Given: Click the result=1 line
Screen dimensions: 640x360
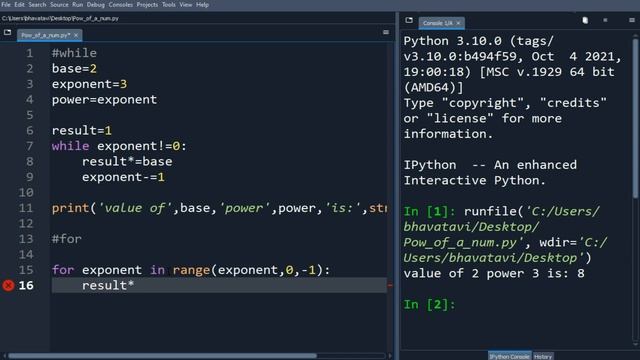Looking at the screenshot, I should click(x=82, y=131).
